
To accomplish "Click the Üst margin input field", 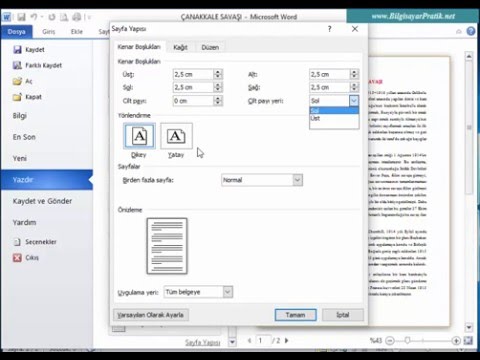I will [193, 74].
